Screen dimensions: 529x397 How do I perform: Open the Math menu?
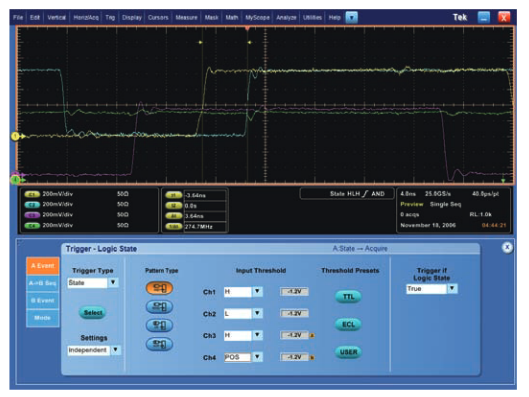point(232,18)
